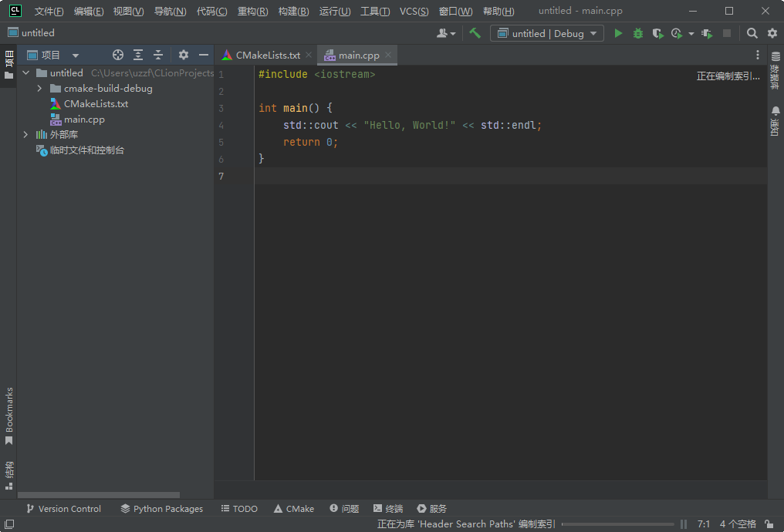Open the Notifications bell side panel
The width and height of the screenshot is (784, 532).
click(776, 120)
